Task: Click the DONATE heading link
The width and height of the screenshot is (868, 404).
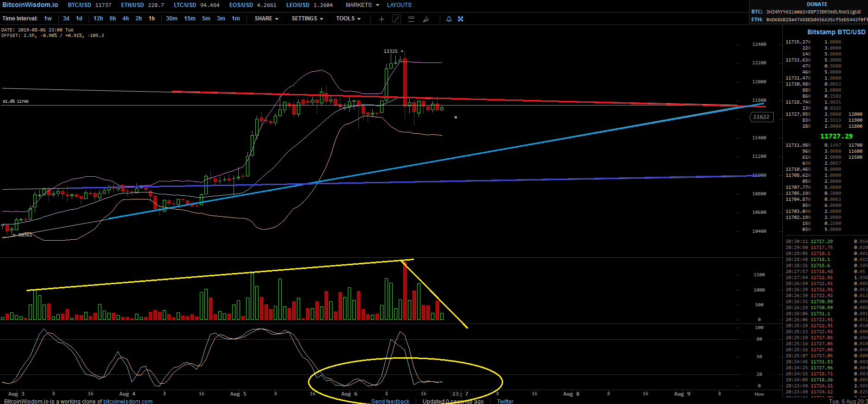Action: [817, 4]
